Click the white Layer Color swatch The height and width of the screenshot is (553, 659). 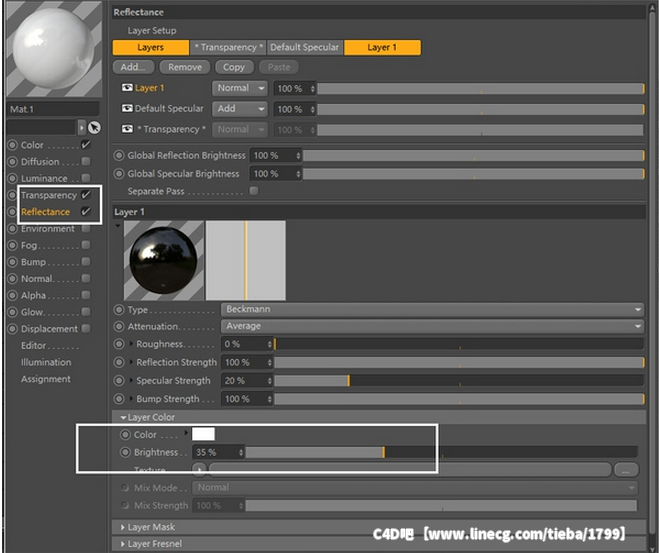tap(203, 434)
